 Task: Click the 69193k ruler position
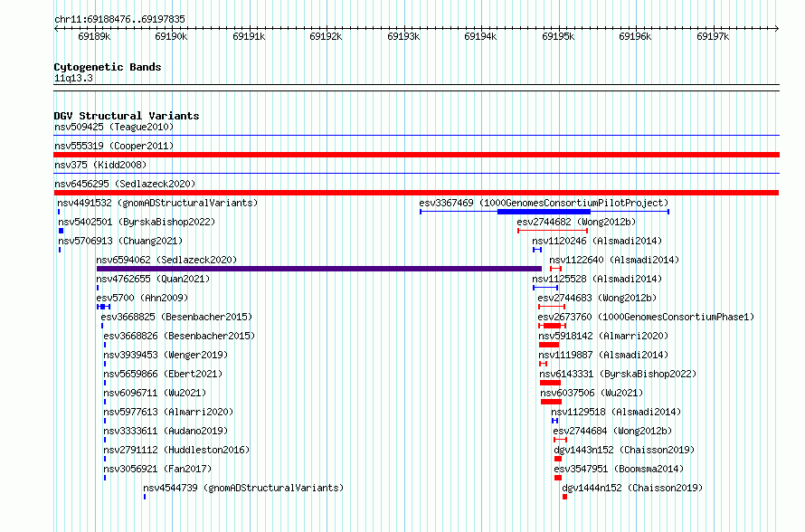[x=403, y=36]
